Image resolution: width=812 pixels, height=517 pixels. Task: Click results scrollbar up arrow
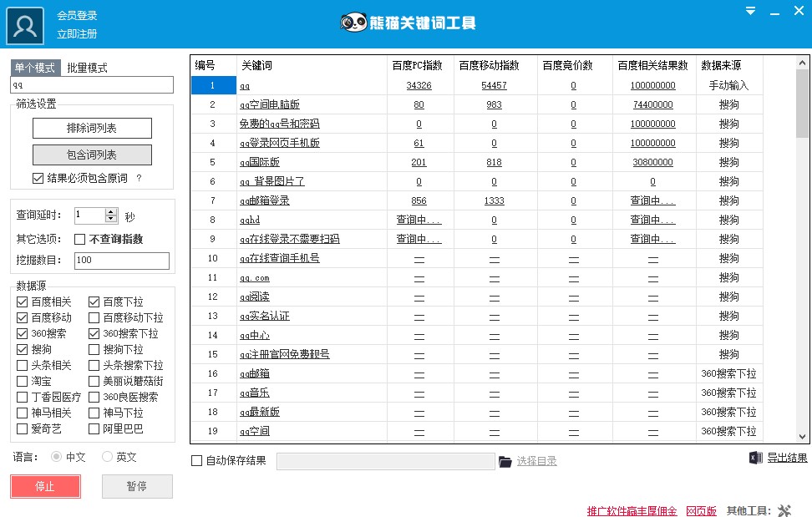[802, 63]
